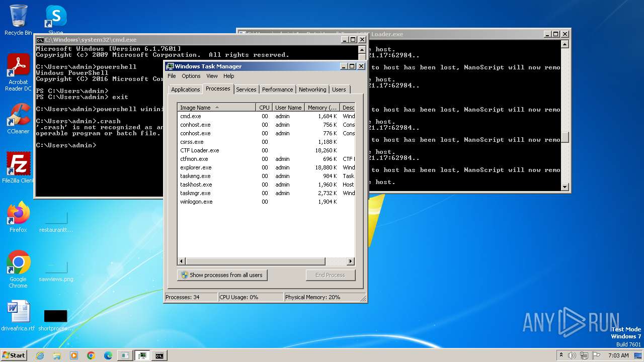Open Microsoft Edge from the taskbar
The image size is (644, 362).
pyautogui.click(x=108, y=355)
